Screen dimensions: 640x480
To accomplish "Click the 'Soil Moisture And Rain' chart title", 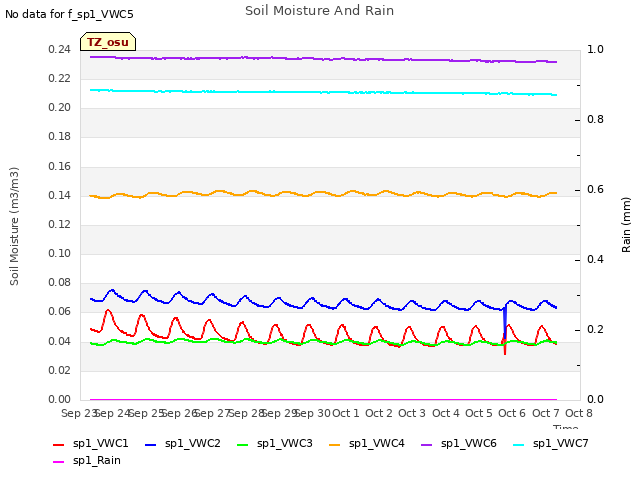I will pos(320,11).
